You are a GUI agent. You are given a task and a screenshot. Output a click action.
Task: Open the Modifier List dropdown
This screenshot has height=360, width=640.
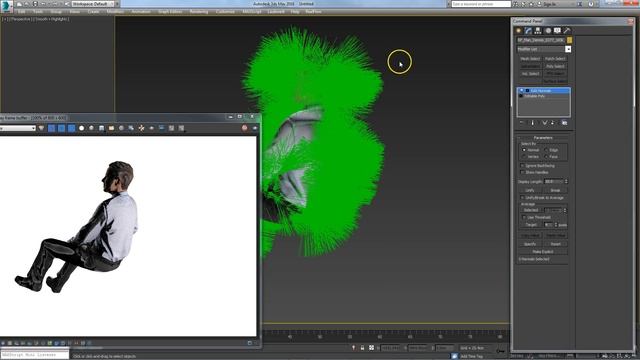(x=568, y=49)
